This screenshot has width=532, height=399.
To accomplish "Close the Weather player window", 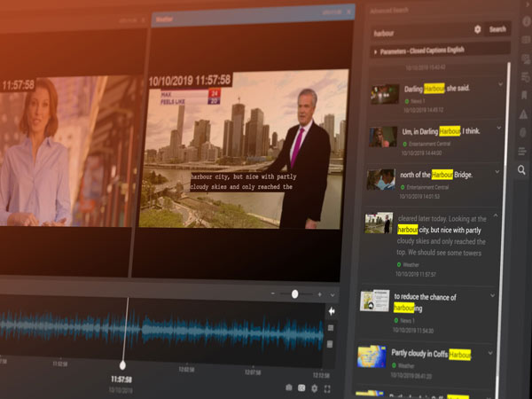I will coord(348,12).
